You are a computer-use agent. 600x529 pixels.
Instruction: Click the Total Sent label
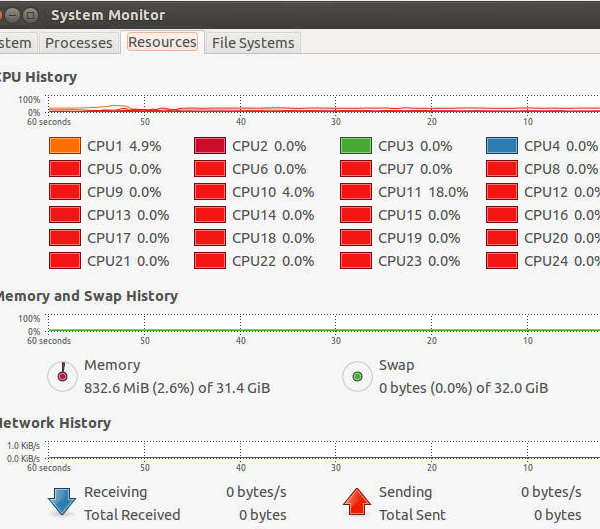pos(412,515)
